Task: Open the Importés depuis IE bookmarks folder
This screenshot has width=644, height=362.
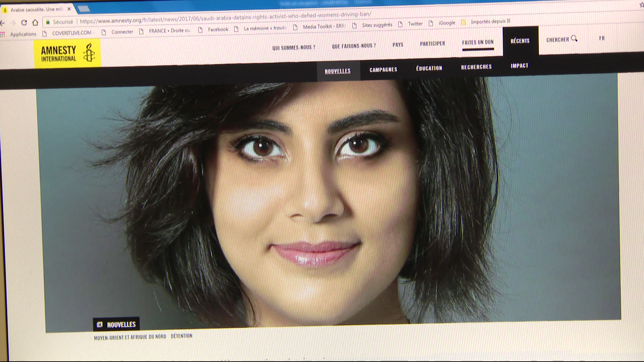Action: (x=486, y=22)
